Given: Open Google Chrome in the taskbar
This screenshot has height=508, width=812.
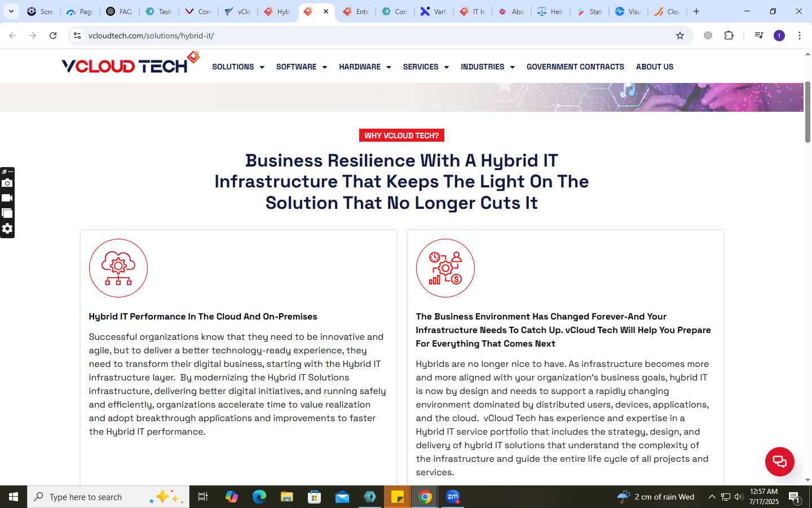Looking at the screenshot, I should (425, 497).
